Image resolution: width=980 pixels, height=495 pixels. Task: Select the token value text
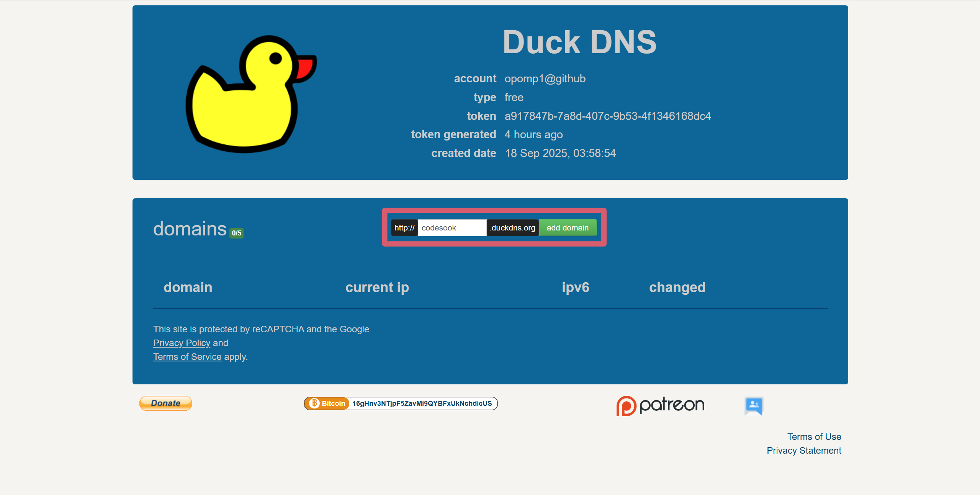coord(607,116)
